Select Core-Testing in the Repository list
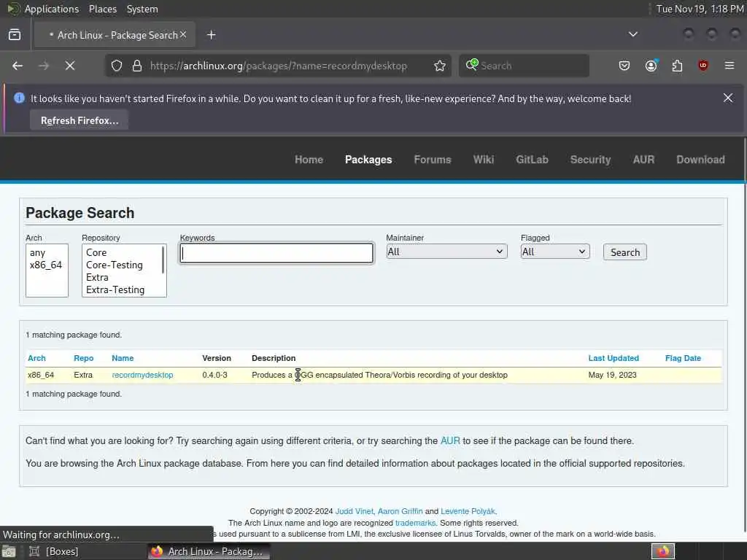747x560 pixels. tap(122, 265)
